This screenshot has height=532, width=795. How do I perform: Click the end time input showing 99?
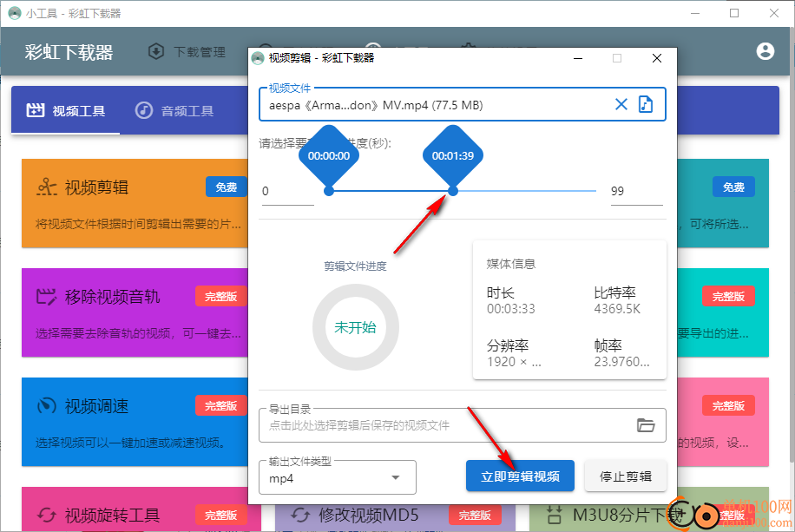pyautogui.click(x=637, y=192)
